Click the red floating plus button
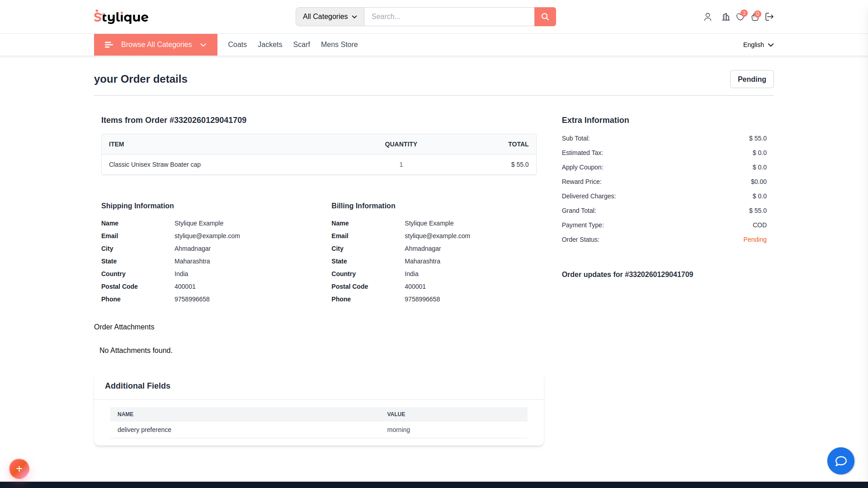 tap(19, 469)
